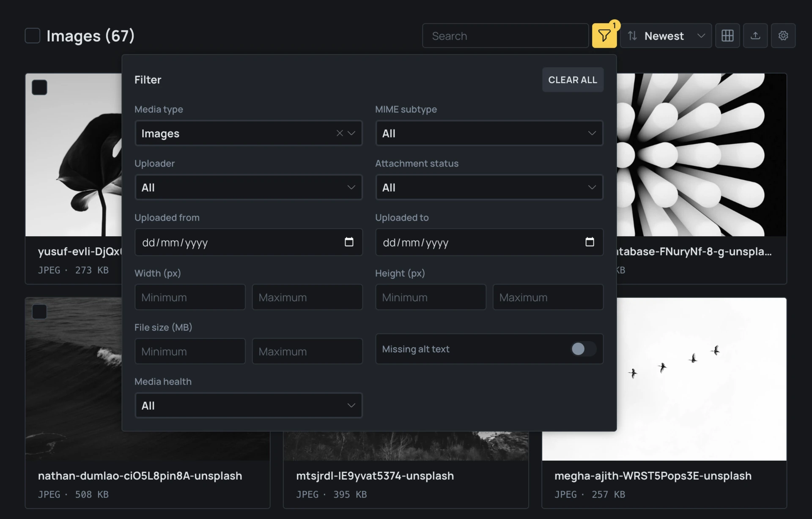The width and height of the screenshot is (812, 519).
Task: Click the nathan-dumlao-ciO5L8pin8A-unsplash file name
Action: (x=140, y=475)
